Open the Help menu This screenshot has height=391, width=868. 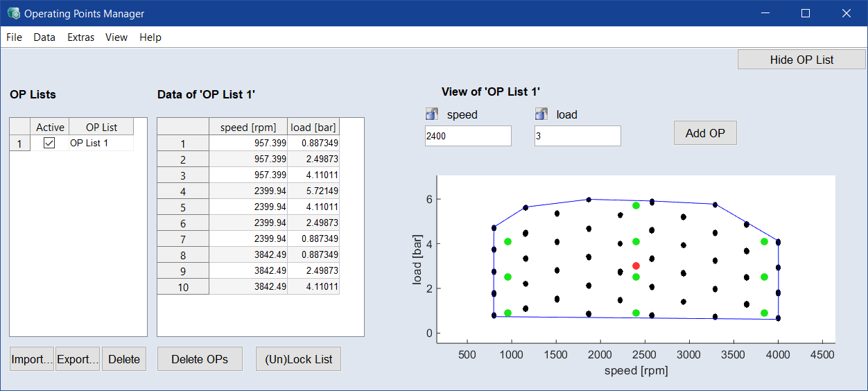(x=150, y=37)
